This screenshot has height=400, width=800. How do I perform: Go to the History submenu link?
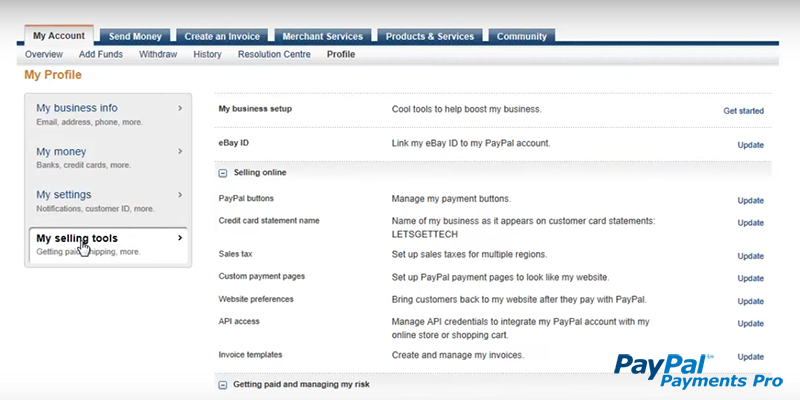pos(207,54)
